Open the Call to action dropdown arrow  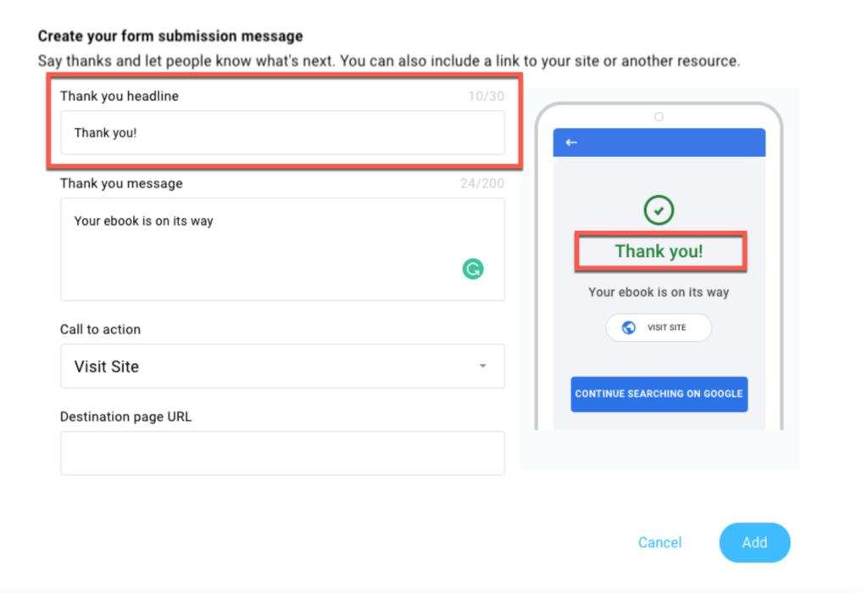pyautogui.click(x=482, y=366)
